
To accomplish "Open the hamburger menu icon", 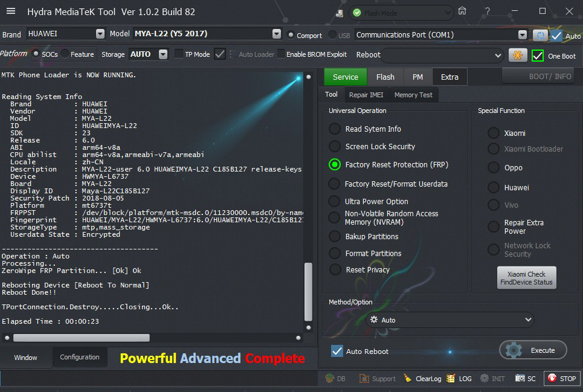I will [10, 11].
